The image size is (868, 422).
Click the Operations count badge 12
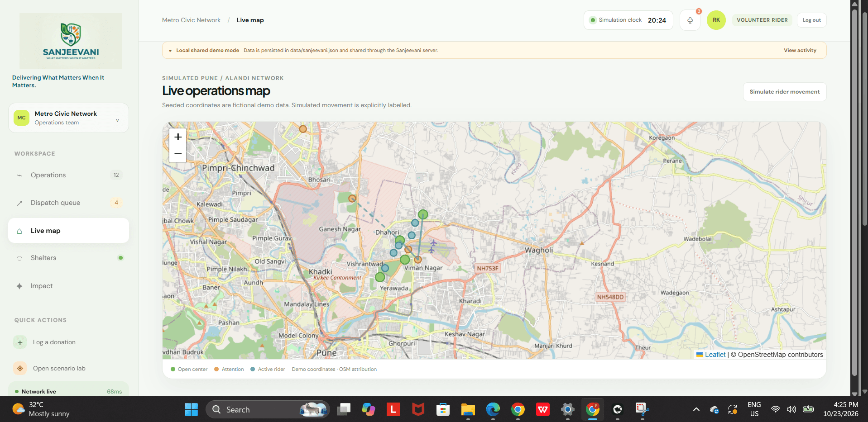[x=116, y=175]
